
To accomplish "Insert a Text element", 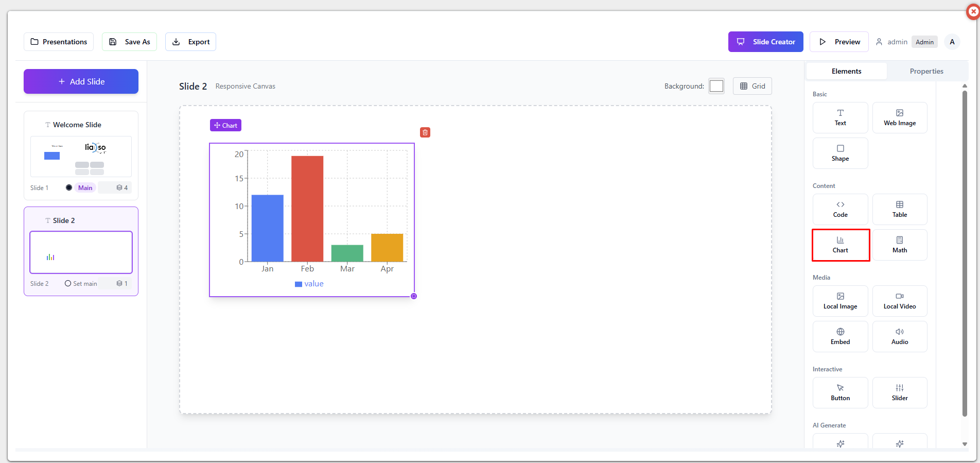I will (840, 117).
